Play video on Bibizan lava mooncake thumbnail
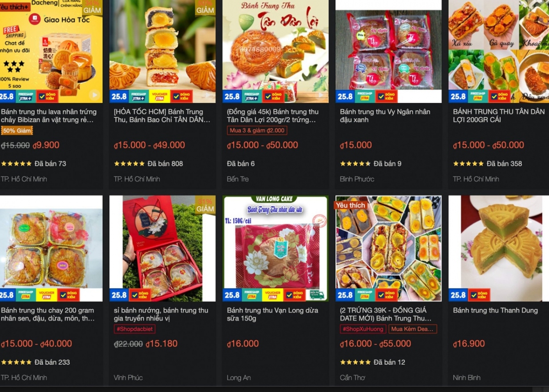Screen dimensions: 549x392 pyautogui.click(x=94, y=95)
